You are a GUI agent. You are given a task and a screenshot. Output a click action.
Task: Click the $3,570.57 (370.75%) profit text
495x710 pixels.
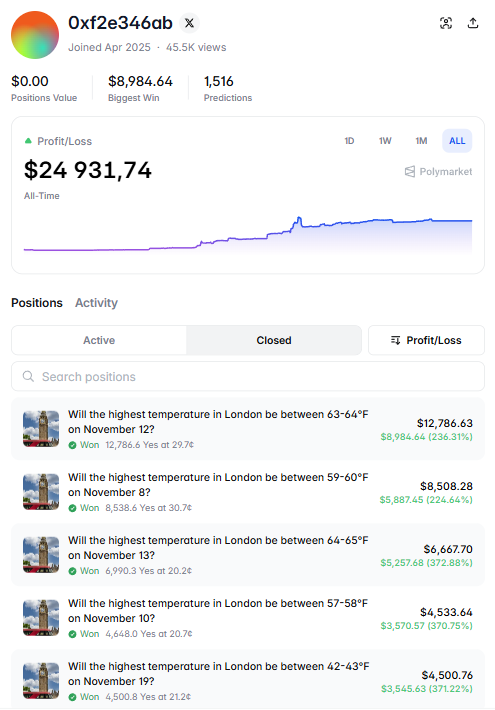click(426, 626)
